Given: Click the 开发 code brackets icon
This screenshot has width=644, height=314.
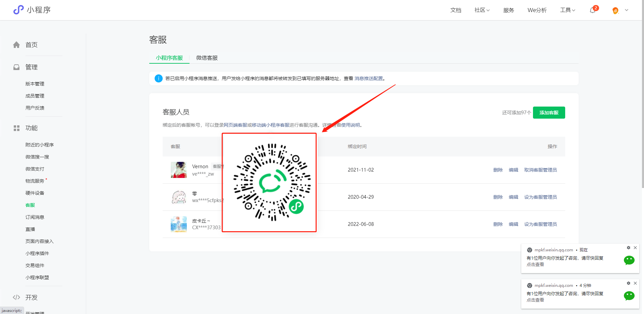Looking at the screenshot, I should point(16,297).
